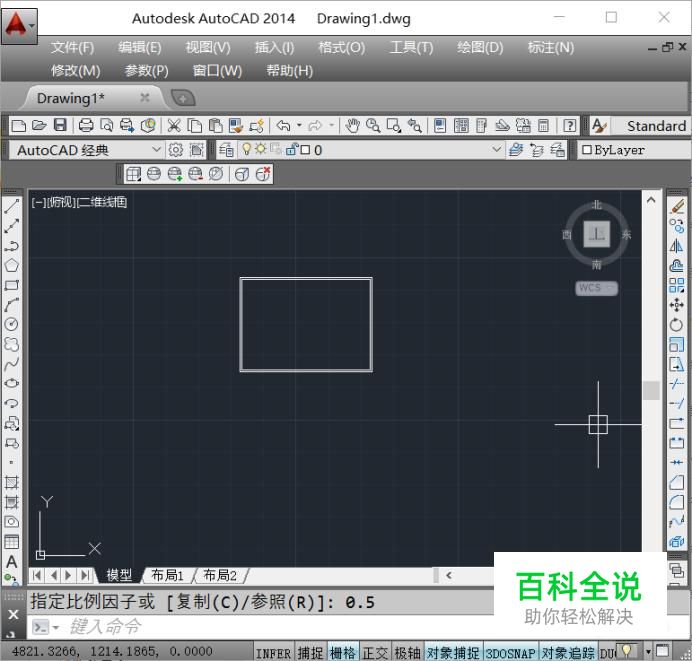Toggle 正交 ortho mode
The height and width of the screenshot is (661, 692).
(x=375, y=652)
